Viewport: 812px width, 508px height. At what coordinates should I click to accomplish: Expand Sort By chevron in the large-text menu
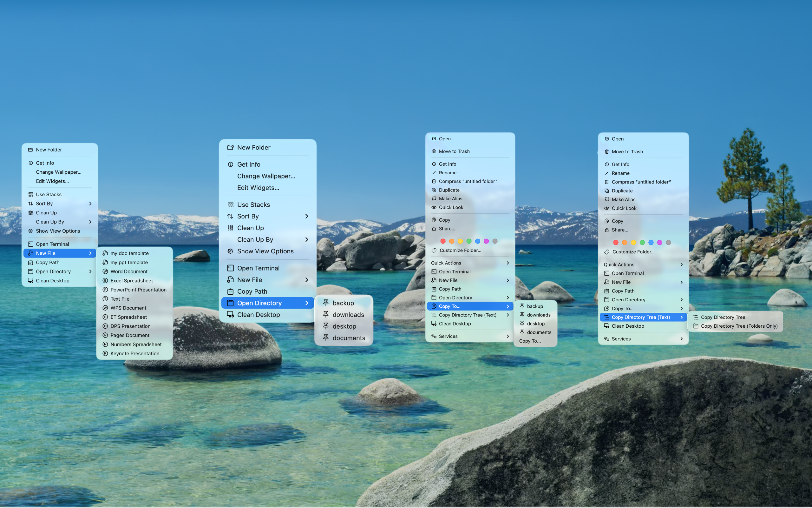click(x=307, y=216)
